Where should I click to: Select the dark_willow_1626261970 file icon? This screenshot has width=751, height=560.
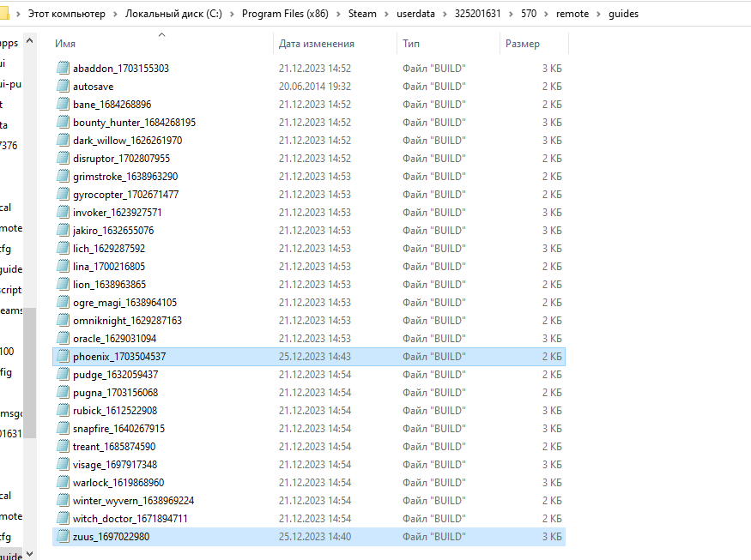(x=63, y=141)
